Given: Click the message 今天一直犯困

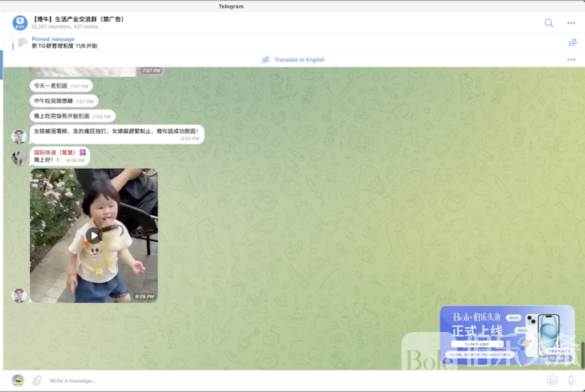Looking at the screenshot, I should pos(50,86).
